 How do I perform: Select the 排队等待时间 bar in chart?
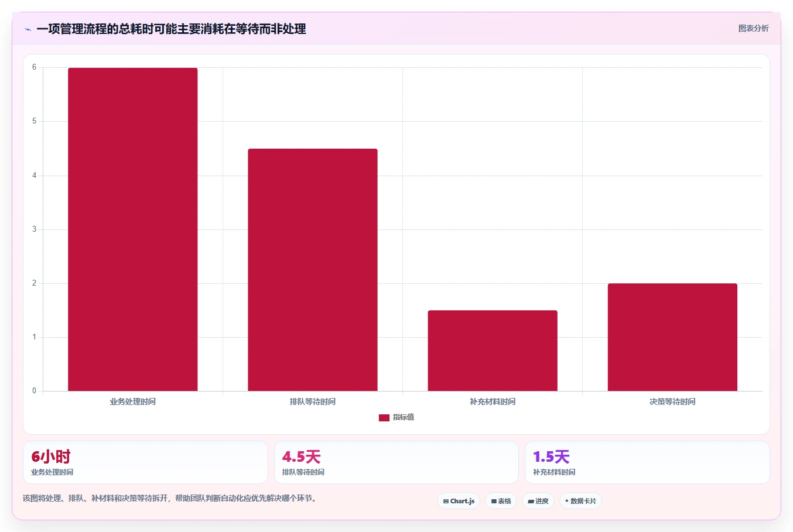point(313,270)
